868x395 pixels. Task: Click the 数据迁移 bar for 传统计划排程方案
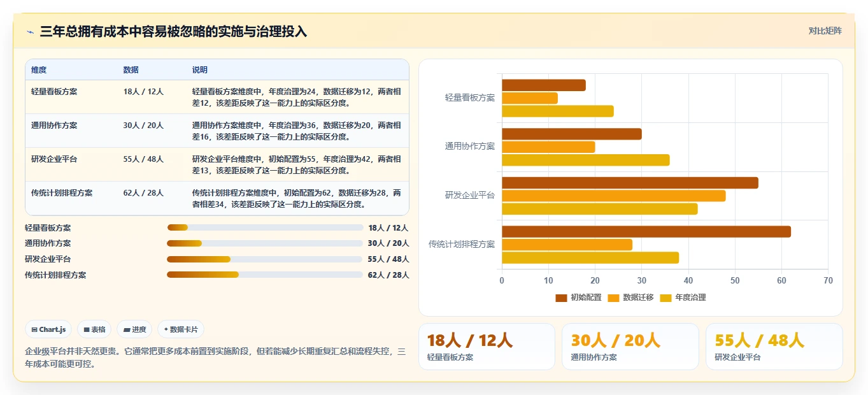pyautogui.click(x=567, y=245)
